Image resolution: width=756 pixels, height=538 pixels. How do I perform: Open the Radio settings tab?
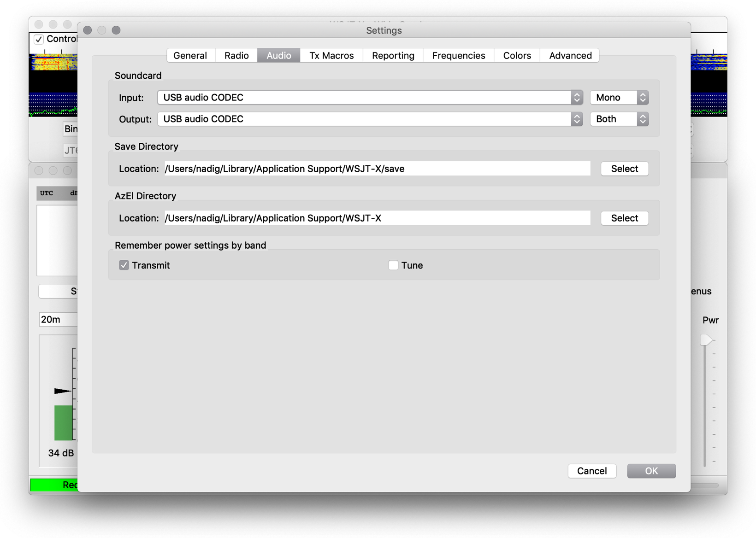tap(236, 55)
